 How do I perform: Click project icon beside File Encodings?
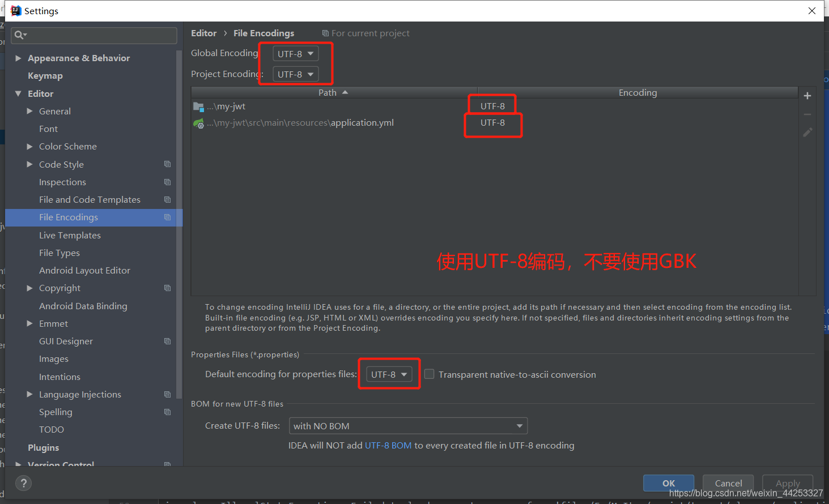pos(167,217)
